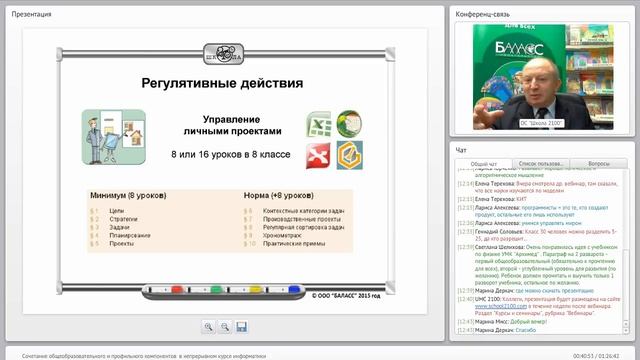The image size is (640, 360).
Task: Click the red X application icon on slide
Action: click(318, 156)
